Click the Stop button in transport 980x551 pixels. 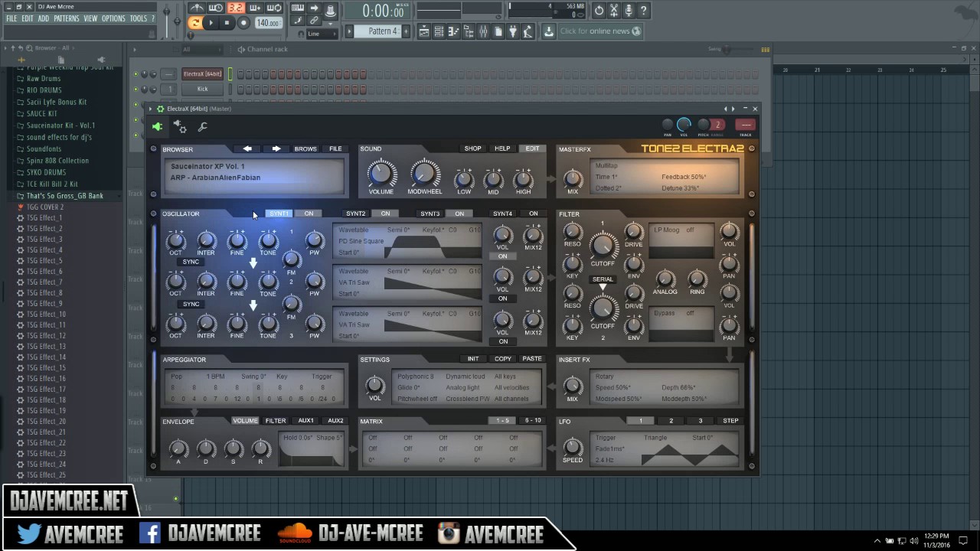click(227, 23)
